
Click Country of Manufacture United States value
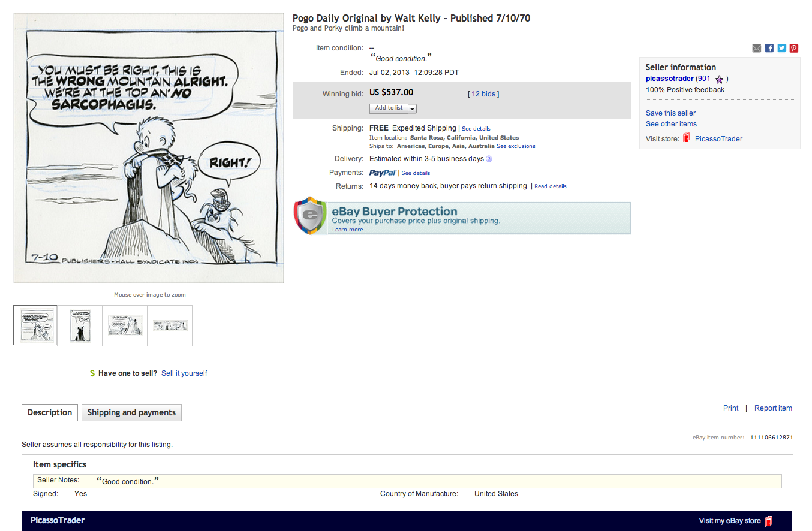click(496, 494)
